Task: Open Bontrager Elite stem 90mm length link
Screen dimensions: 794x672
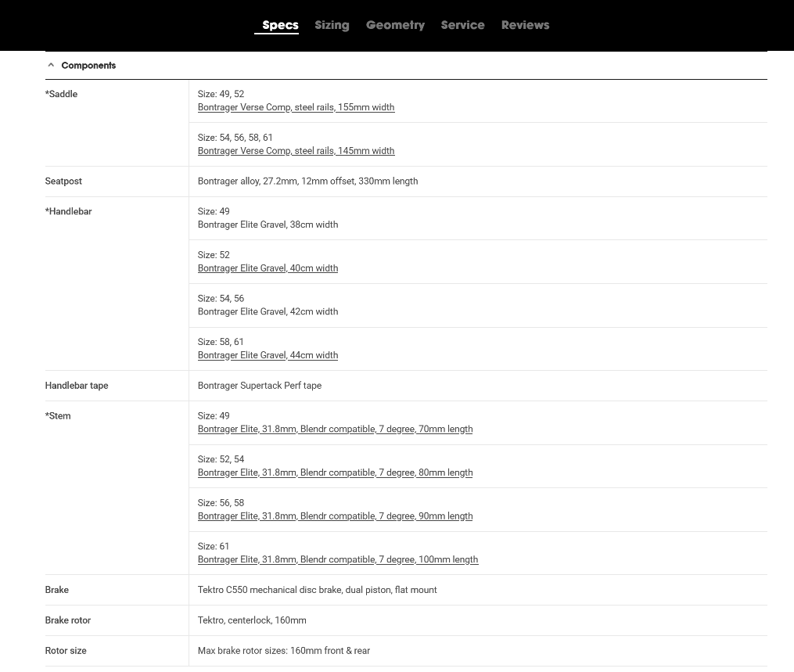Action: 336,516
